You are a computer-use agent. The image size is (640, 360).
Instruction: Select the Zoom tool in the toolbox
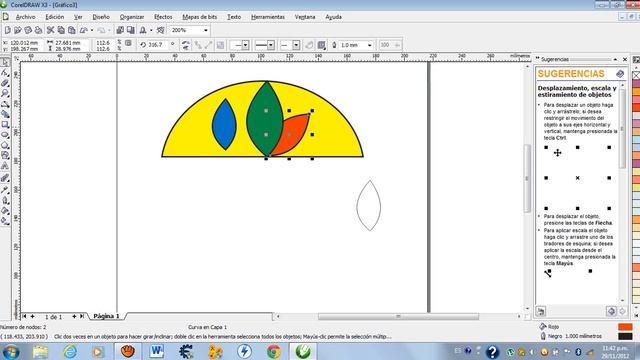coord(5,93)
